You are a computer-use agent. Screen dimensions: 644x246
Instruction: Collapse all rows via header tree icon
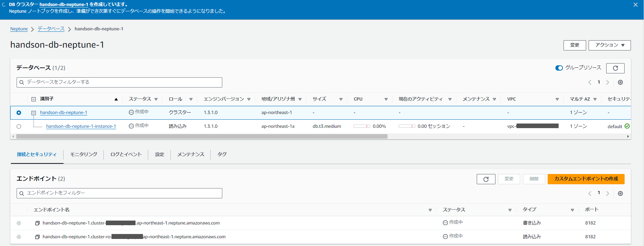[x=34, y=99]
